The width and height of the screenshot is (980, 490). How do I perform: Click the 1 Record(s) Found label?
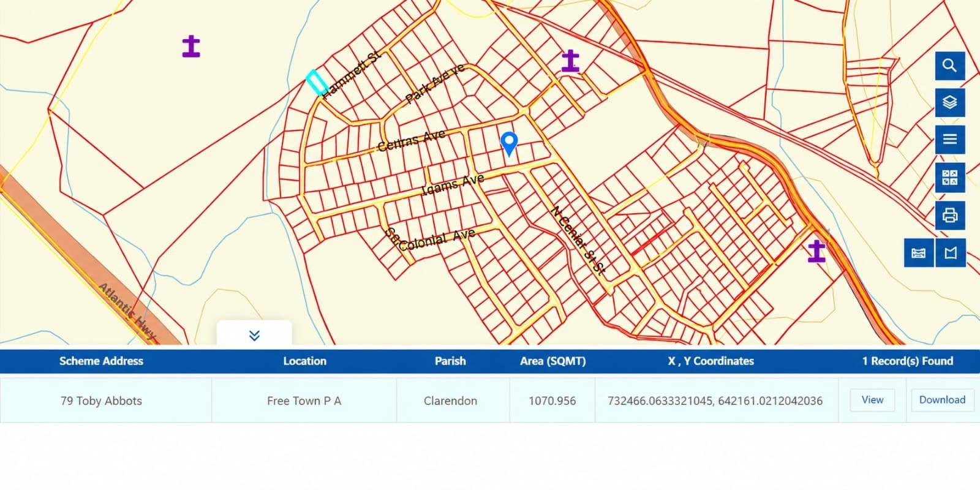click(x=907, y=361)
